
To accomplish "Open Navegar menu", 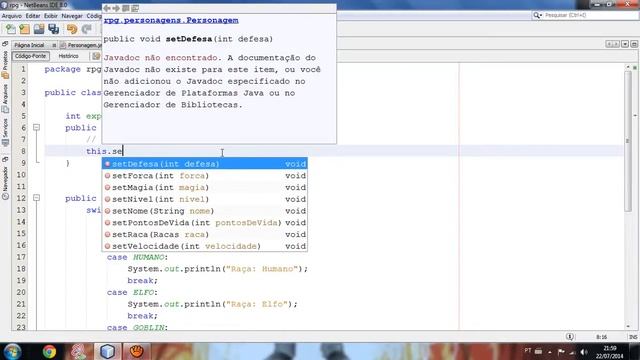I will [x=72, y=16].
